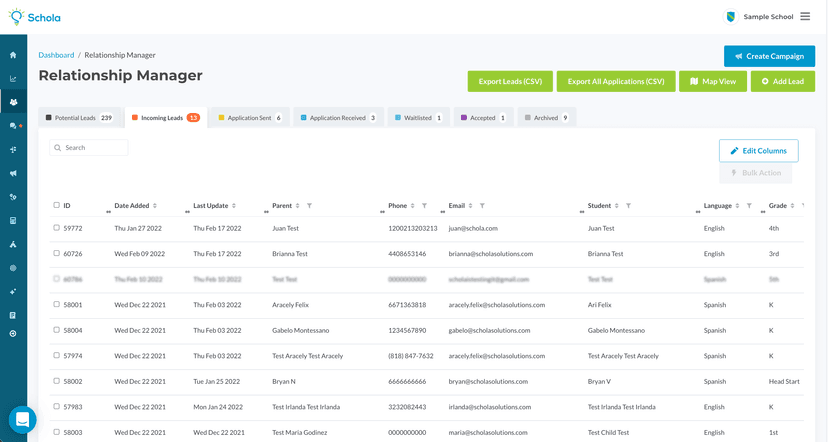Viewport: 828px width, 442px height.
Task: Open the Archived tab
Action: click(x=547, y=118)
